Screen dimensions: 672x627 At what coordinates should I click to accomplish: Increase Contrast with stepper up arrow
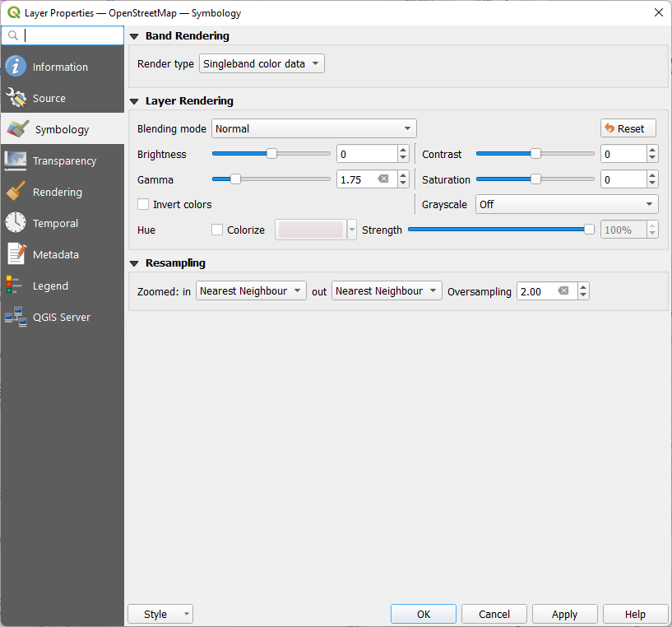[x=652, y=149]
